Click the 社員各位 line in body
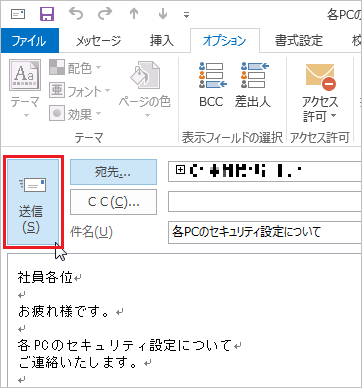Screen dimensions: 362x388 pos(46,277)
